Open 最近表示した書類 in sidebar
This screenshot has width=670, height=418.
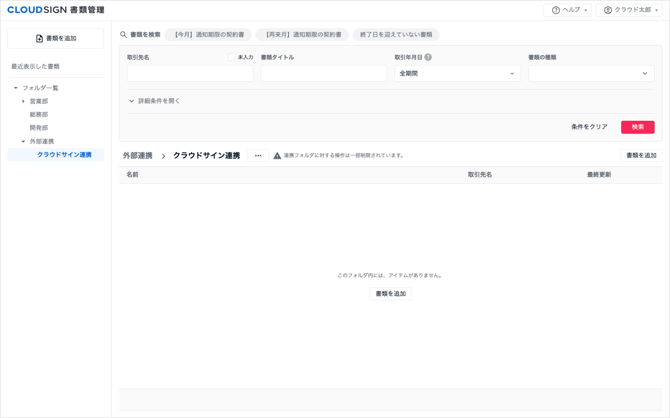point(35,67)
